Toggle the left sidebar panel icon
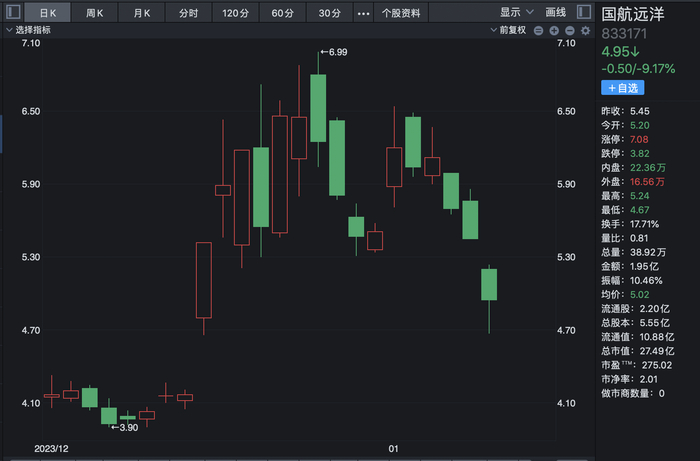This screenshot has width=700, height=461. tap(12, 13)
